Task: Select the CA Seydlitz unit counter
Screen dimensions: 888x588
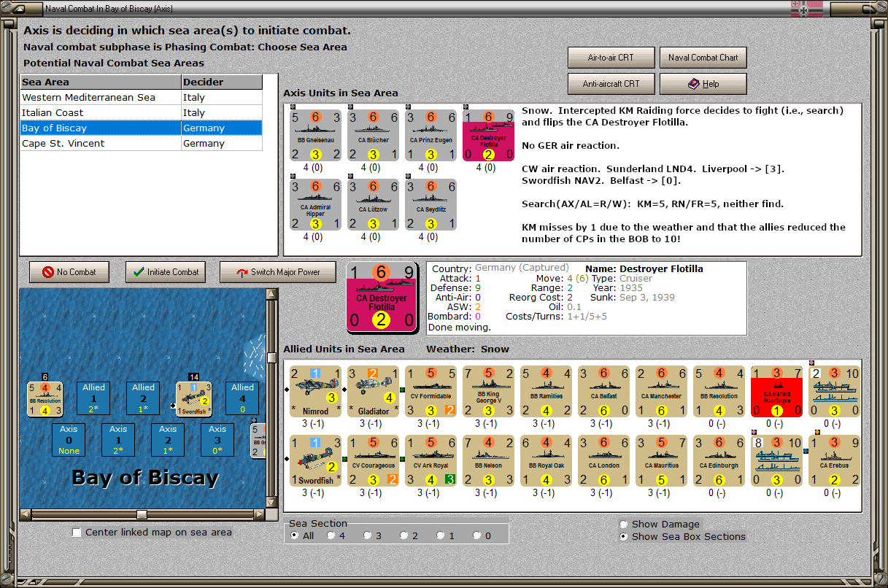Action: [x=431, y=205]
